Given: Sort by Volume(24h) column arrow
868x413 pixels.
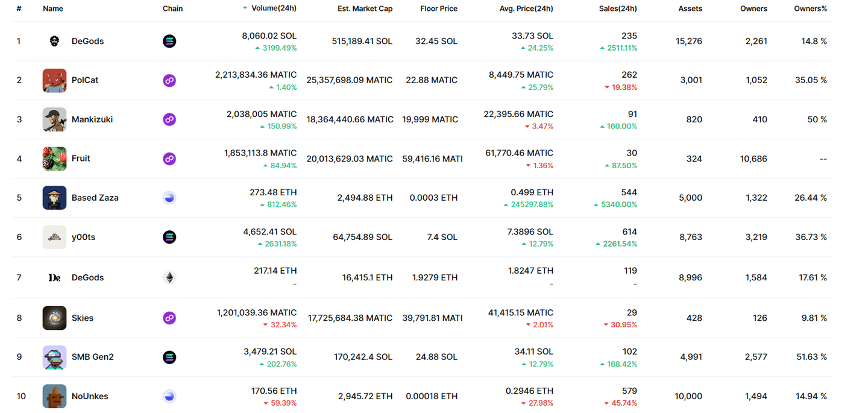Looking at the screenshot, I should (x=245, y=8).
